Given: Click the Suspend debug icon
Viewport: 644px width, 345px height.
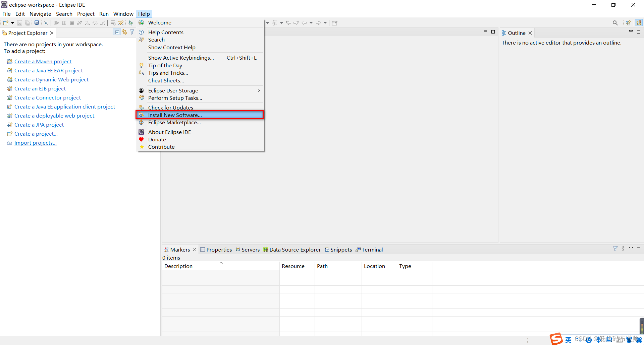Looking at the screenshot, I should click(x=64, y=23).
